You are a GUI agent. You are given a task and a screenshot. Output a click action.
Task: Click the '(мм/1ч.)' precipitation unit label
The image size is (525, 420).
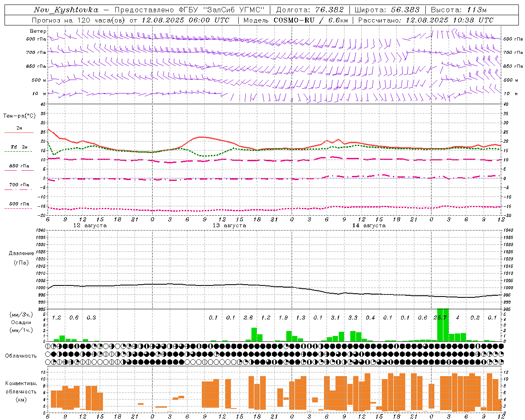click(x=21, y=330)
